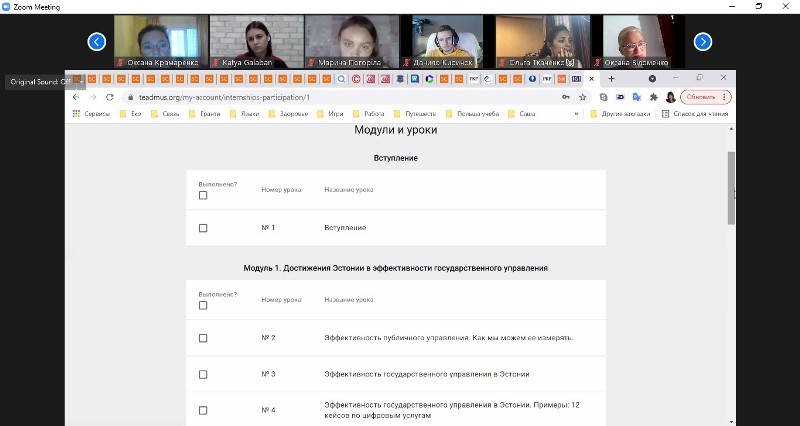This screenshot has height=426, width=800.
Task: Click the address bar URL
Action: point(224,97)
